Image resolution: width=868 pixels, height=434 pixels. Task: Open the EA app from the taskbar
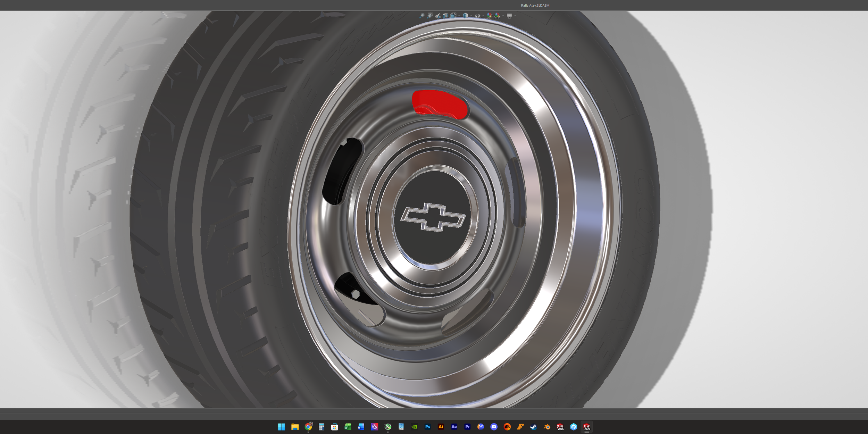[x=507, y=427]
